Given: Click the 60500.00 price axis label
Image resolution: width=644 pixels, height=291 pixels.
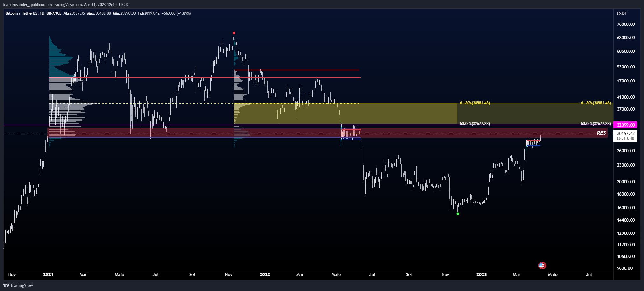Looking at the screenshot, I should pos(626,51).
